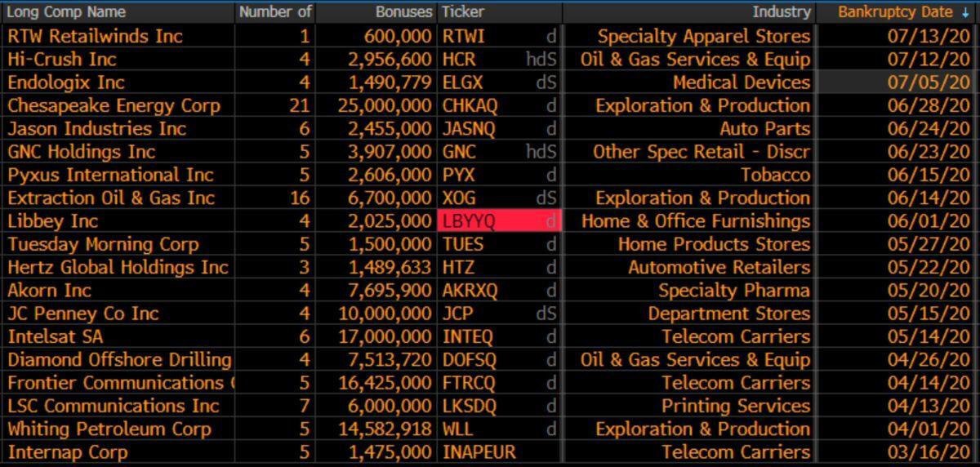The height and width of the screenshot is (467, 980).
Task: Click the ELGX ticker
Action: tap(462, 82)
